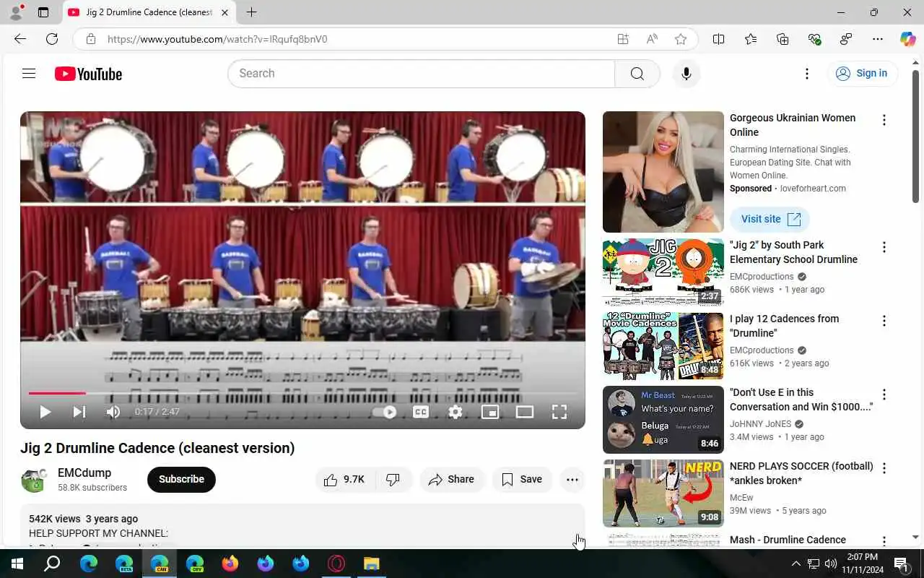Switch to miniplayer mode
This screenshot has width=924, height=578.
[x=490, y=412]
